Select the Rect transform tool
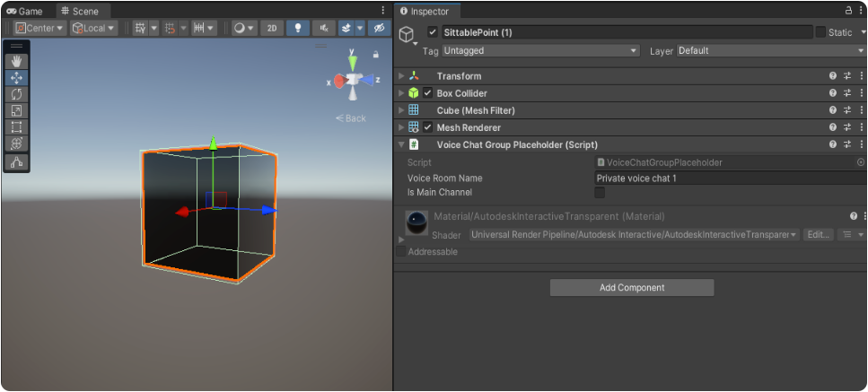The height and width of the screenshot is (392, 868). coord(16,127)
